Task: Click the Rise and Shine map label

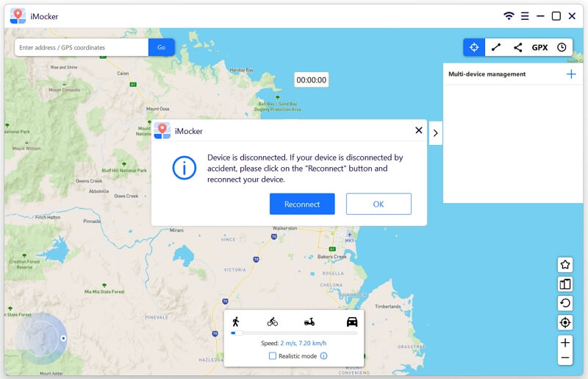Action: (64, 67)
